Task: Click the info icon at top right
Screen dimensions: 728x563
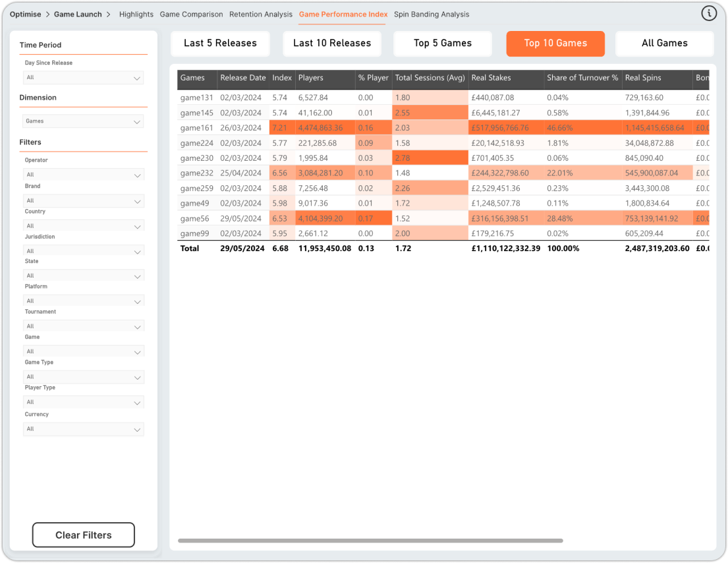Action: click(708, 13)
